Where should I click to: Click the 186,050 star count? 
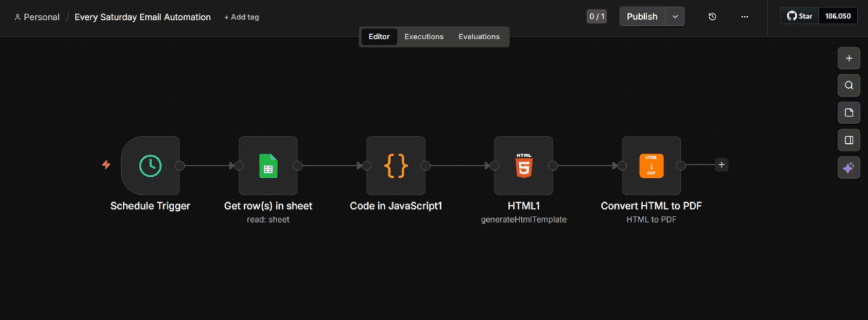[x=838, y=16]
